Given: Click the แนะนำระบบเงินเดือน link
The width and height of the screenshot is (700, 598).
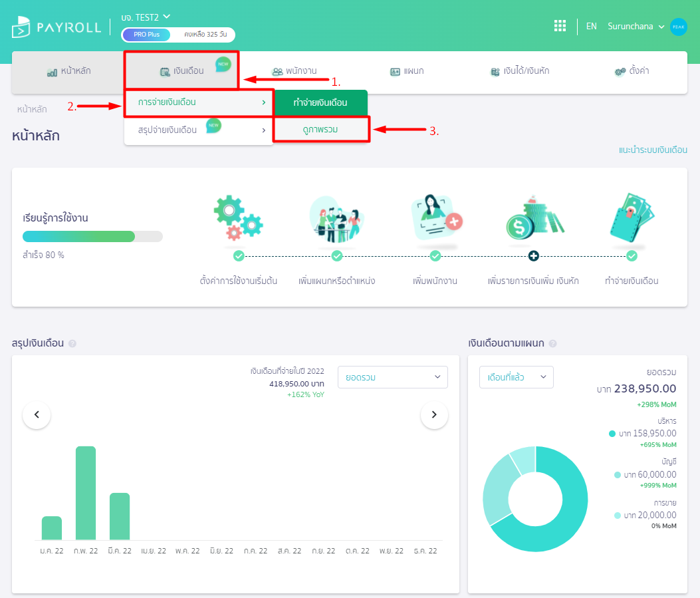Looking at the screenshot, I should point(652,150).
